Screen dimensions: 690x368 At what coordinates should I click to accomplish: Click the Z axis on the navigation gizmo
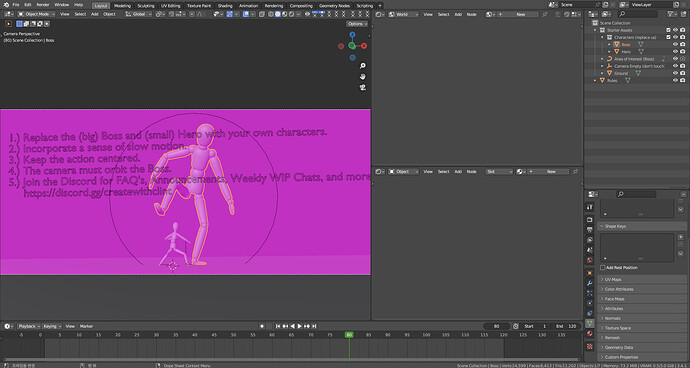coord(352,35)
